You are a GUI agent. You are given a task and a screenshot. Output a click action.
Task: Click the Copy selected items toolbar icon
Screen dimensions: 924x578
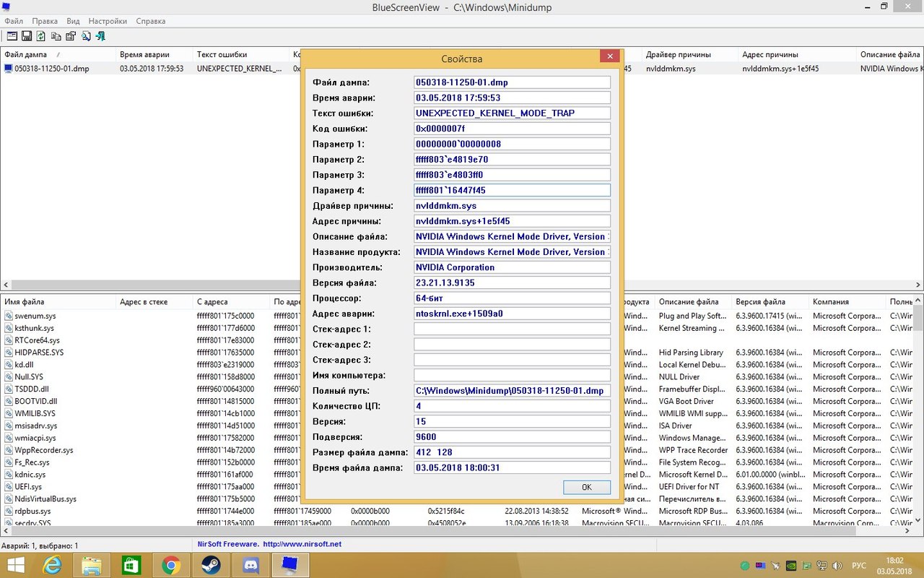[56, 36]
